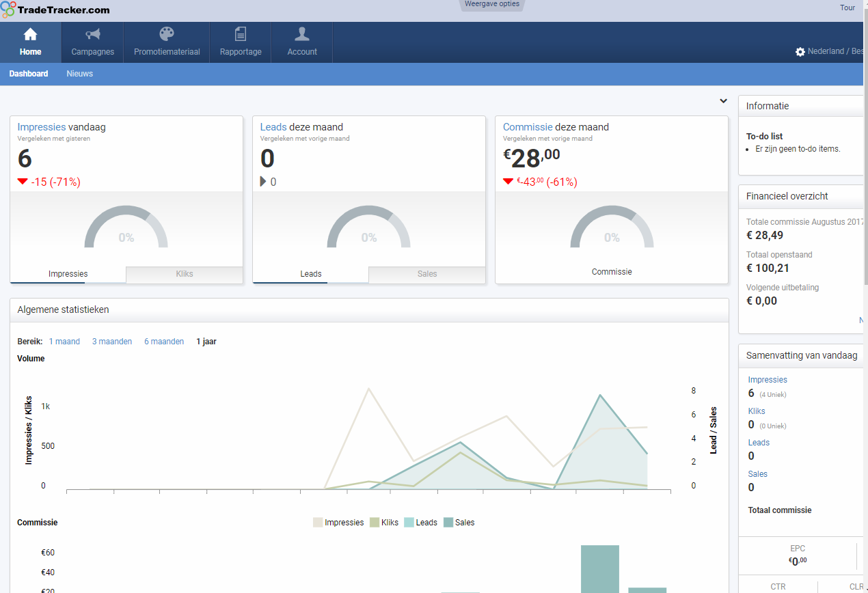868x593 pixels.
Task: Click the To-do list heading
Action: pyautogui.click(x=764, y=137)
